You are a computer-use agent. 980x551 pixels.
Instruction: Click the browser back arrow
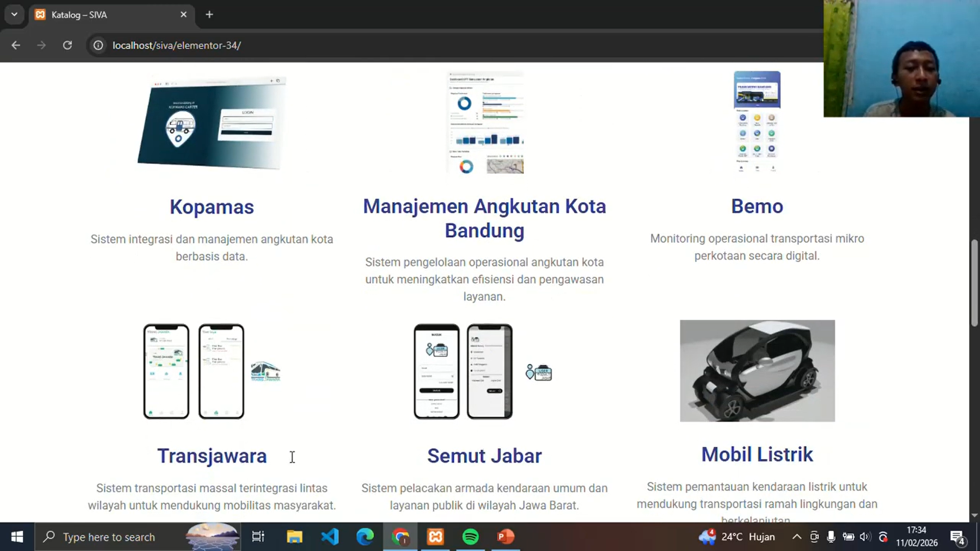click(x=15, y=45)
